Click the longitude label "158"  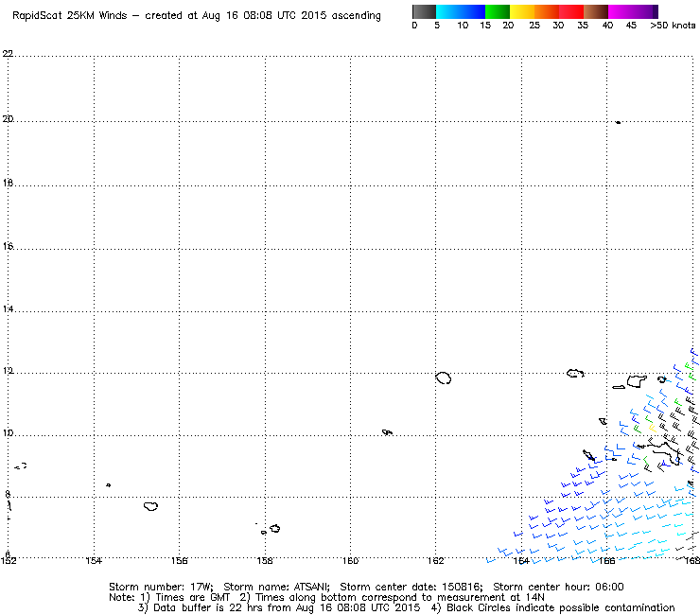[265, 560]
